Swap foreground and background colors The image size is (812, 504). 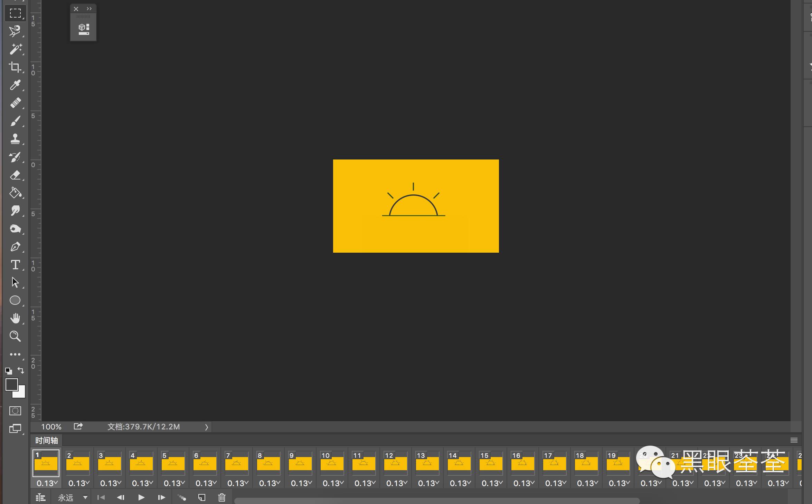point(21,371)
